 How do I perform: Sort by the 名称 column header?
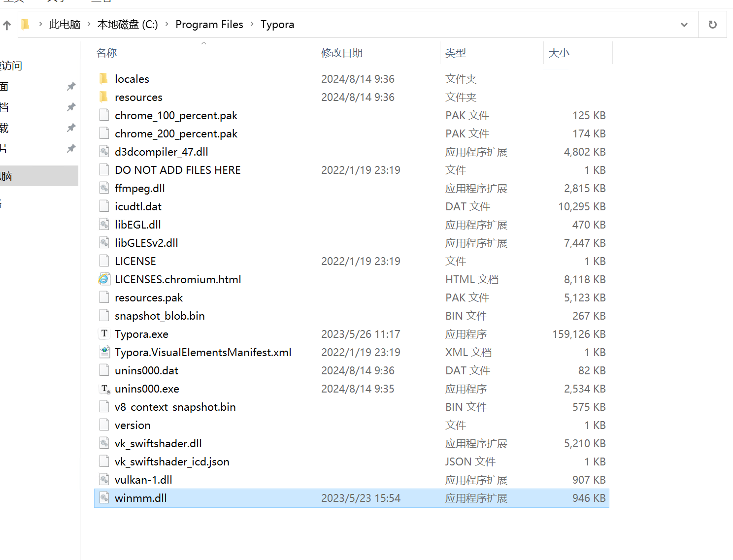(106, 53)
